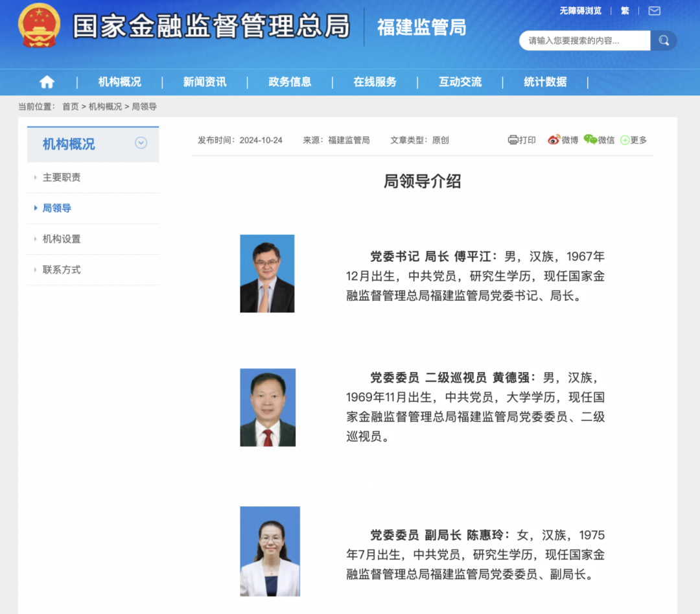The width and height of the screenshot is (700, 614).
Task: Click 首页 in the breadcrumb
Action: point(70,107)
